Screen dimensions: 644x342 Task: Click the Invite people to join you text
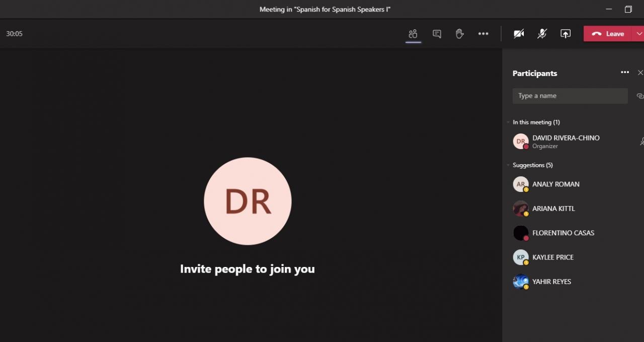[x=248, y=269]
